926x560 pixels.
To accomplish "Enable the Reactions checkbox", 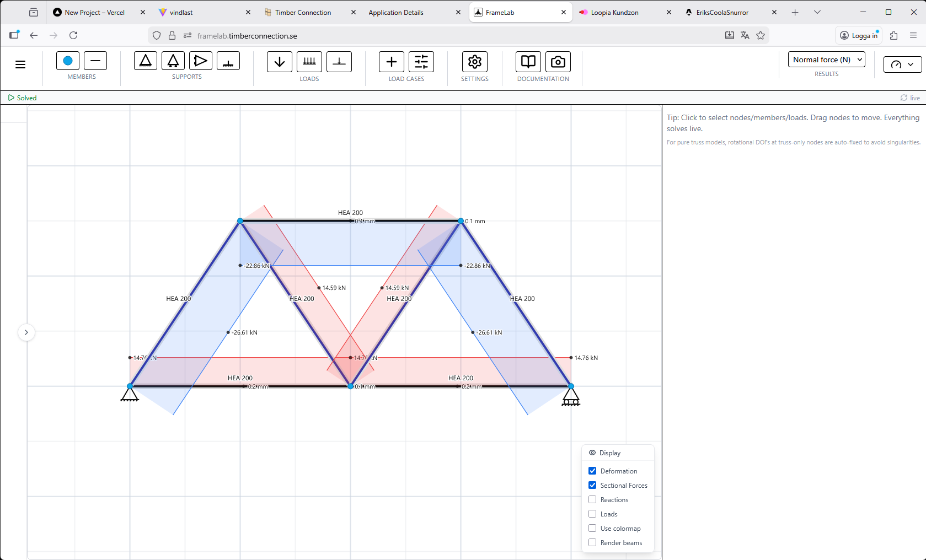I will (592, 499).
